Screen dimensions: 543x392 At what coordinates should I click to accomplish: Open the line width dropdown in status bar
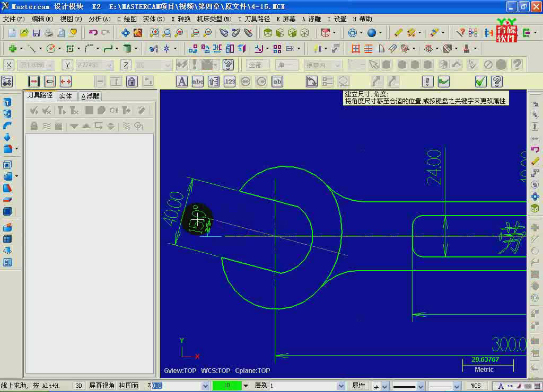[457, 386]
